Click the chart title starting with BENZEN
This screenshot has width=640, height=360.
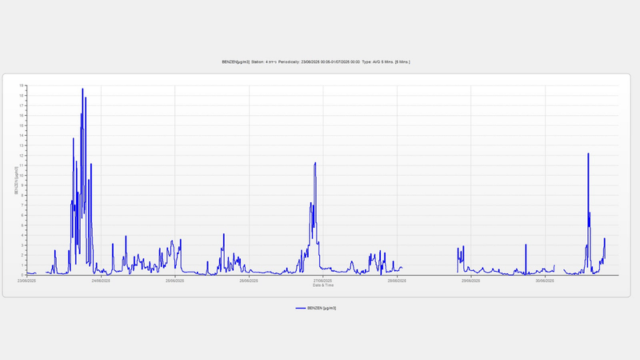pyautogui.click(x=316, y=62)
